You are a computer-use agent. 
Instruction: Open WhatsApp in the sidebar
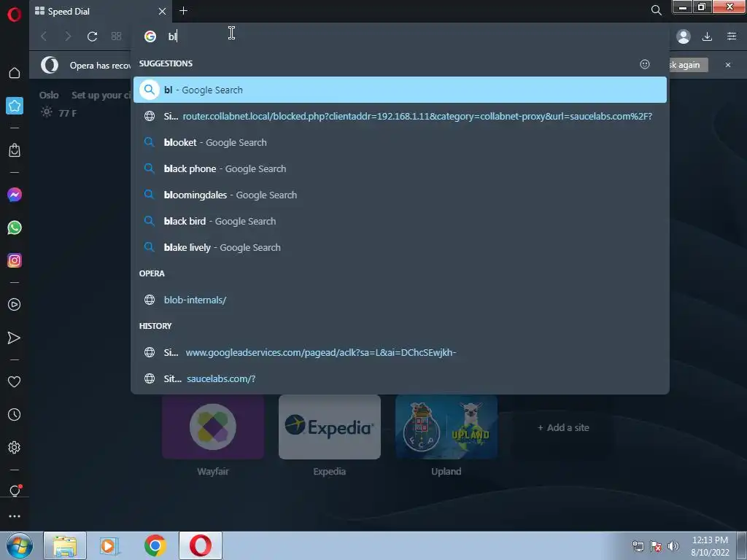(x=15, y=227)
